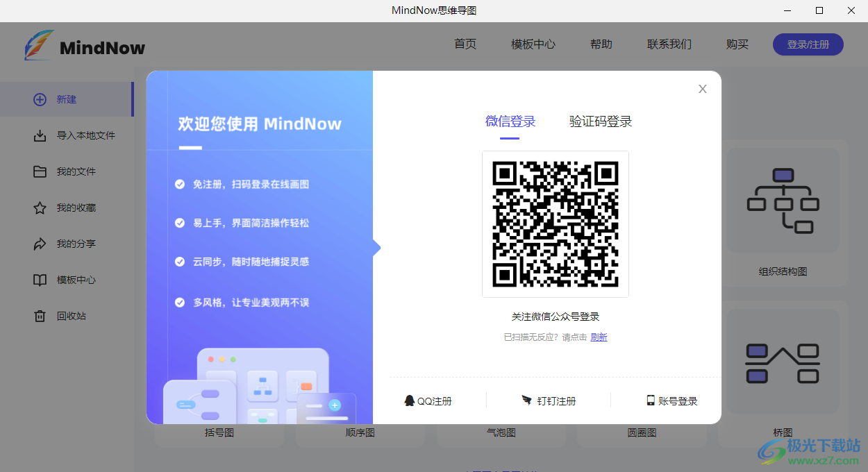This screenshot has width=868, height=472.
Task: Click the trash icon beside 回收站
Action: 40,316
